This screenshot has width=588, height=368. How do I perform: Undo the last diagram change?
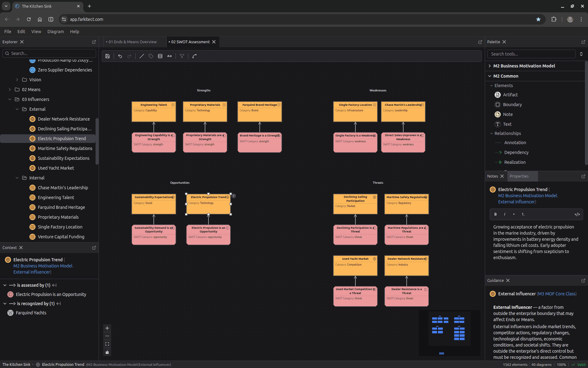(120, 56)
